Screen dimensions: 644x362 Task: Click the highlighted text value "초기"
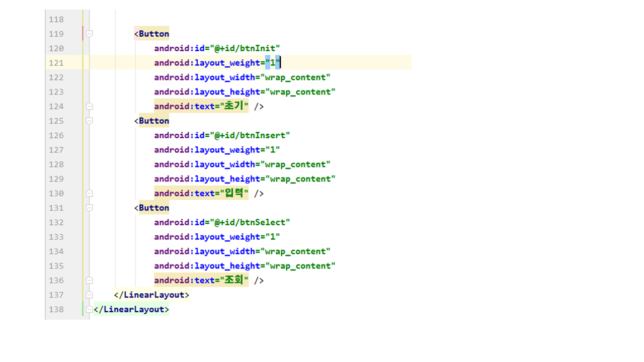click(234, 106)
